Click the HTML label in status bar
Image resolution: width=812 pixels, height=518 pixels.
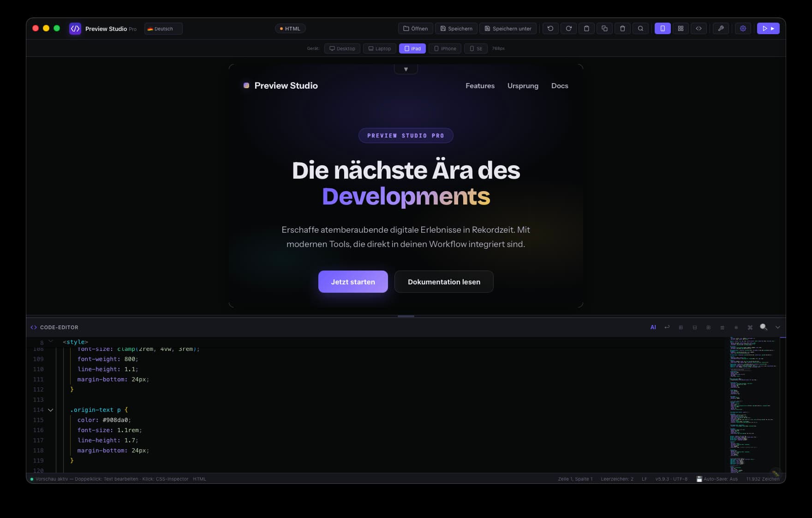click(x=199, y=479)
